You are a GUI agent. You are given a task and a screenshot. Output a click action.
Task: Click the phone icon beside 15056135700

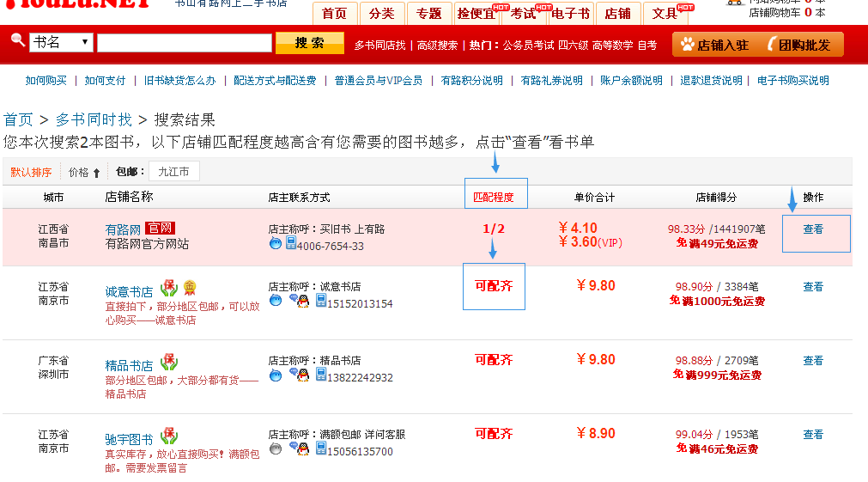click(321, 448)
